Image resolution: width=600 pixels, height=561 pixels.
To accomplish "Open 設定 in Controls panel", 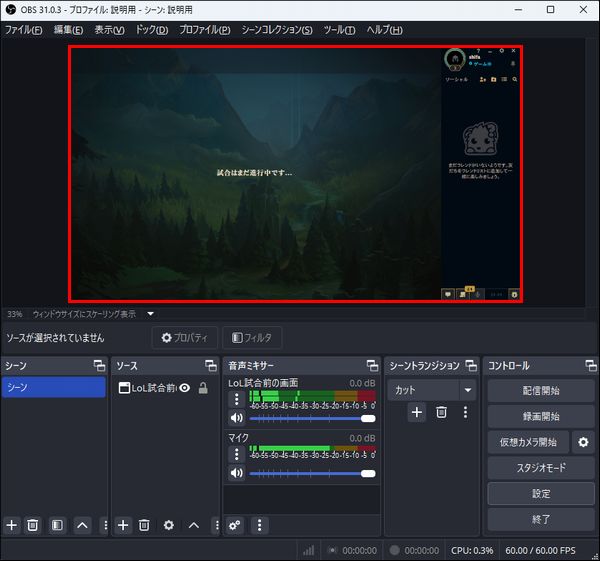I will [x=541, y=494].
